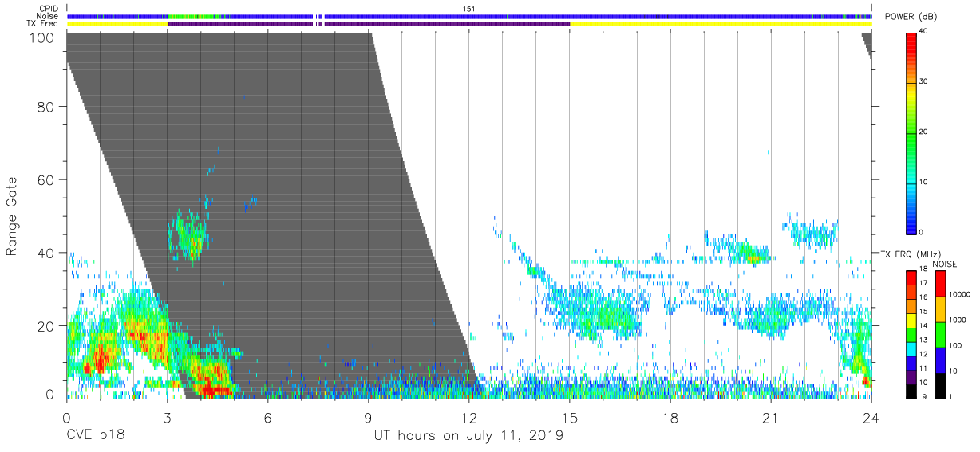The image size is (980, 452).
Task: Click the 'NOISE' legend title
Action: 943,264
